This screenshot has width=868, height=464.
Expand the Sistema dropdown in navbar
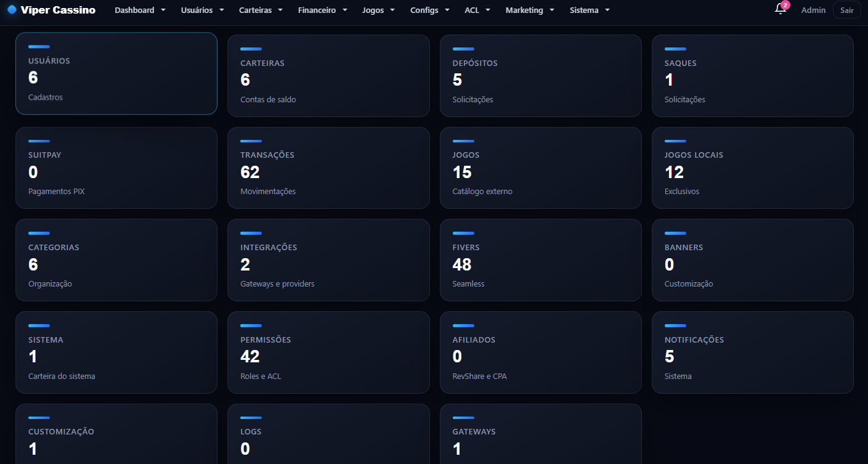pyautogui.click(x=590, y=10)
